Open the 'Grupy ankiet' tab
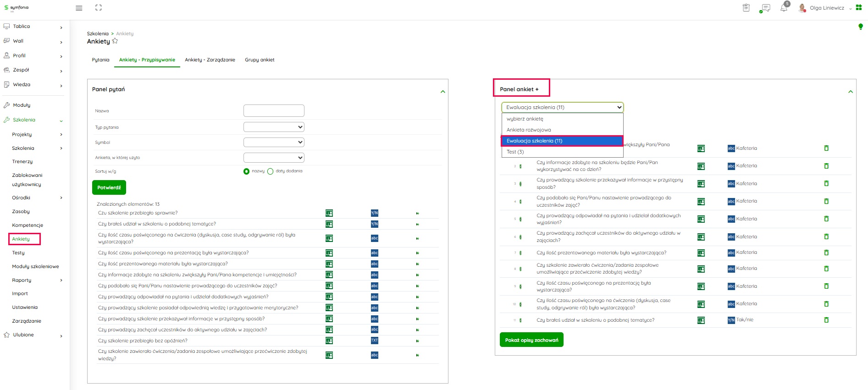The height and width of the screenshot is (390, 868). [x=260, y=60]
